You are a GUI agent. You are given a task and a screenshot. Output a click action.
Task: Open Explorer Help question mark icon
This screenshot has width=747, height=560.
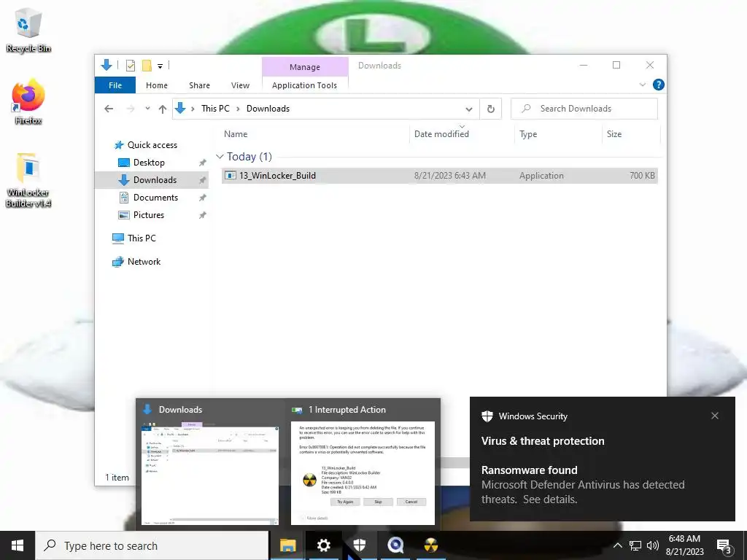pos(659,85)
